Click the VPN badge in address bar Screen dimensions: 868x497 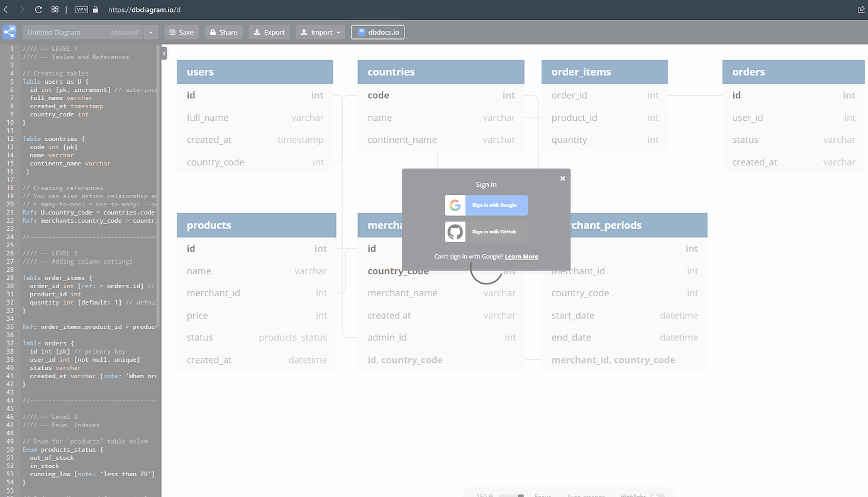[x=82, y=9]
